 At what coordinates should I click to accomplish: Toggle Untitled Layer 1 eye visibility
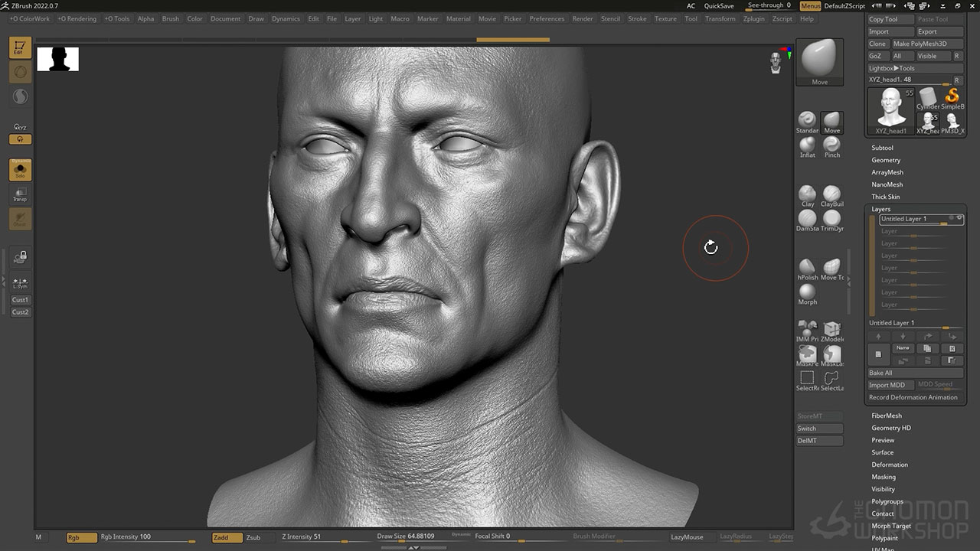click(x=959, y=218)
